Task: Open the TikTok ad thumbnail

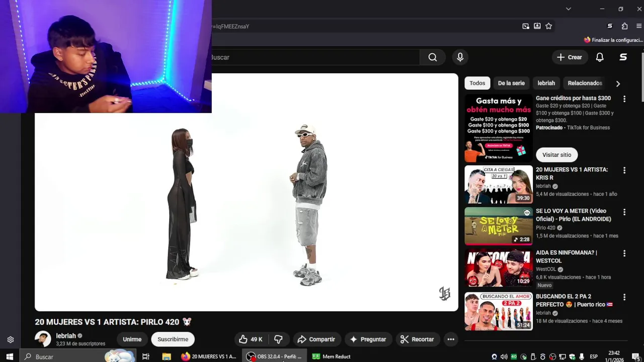Action: click(x=498, y=128)
